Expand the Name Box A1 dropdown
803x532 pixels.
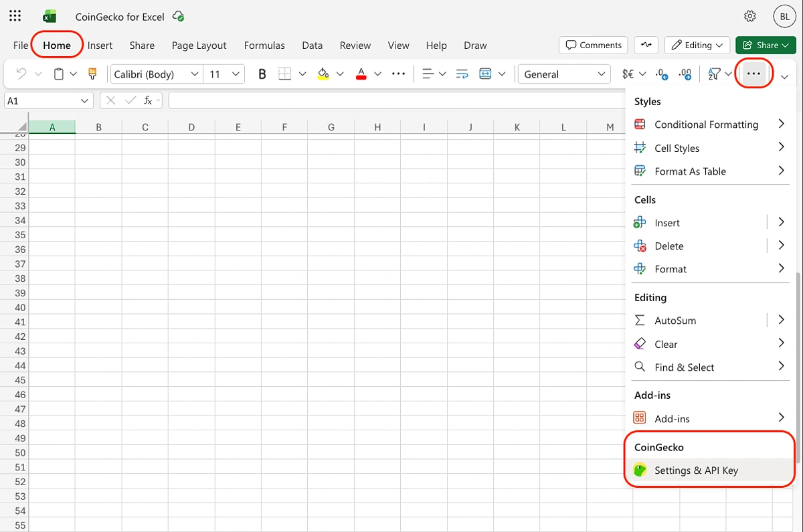(85, 100)
